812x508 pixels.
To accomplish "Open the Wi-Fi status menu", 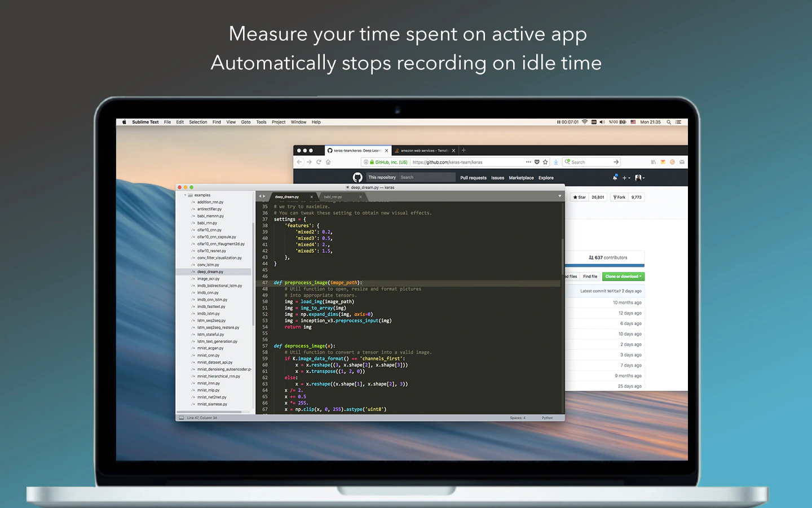I will [x=585, y=122].
